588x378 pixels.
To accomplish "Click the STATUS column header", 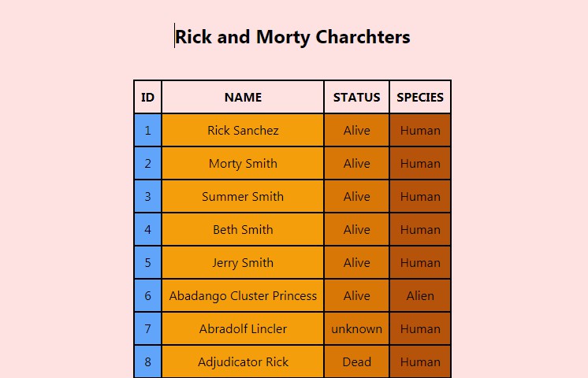I will [x=356, y=98].
